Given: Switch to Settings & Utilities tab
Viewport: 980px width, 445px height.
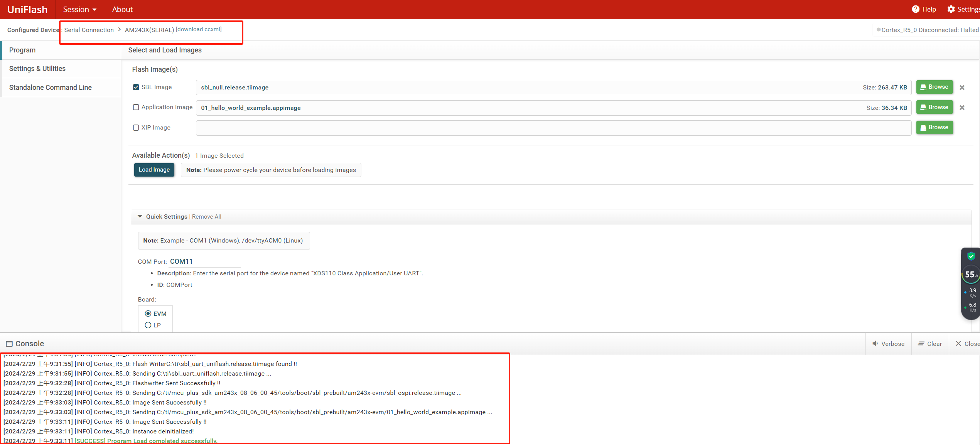Looking at the screenshot, I should 37,69.
